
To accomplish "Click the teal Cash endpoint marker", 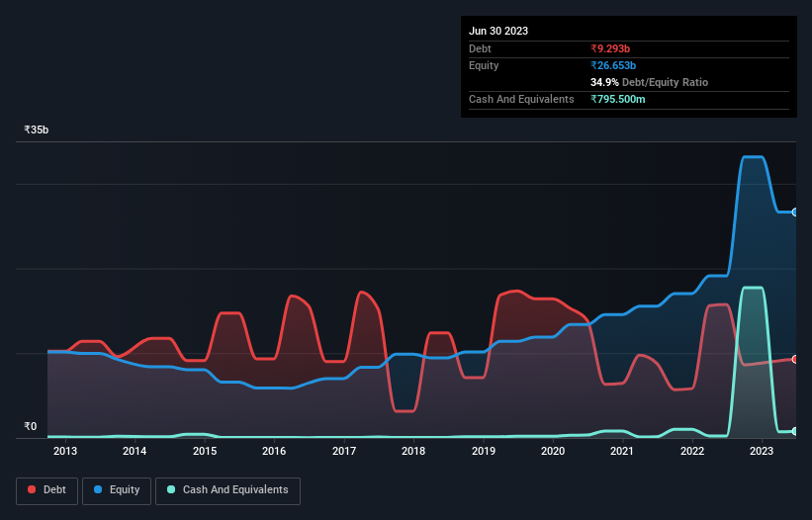I will tap(795, 431).
